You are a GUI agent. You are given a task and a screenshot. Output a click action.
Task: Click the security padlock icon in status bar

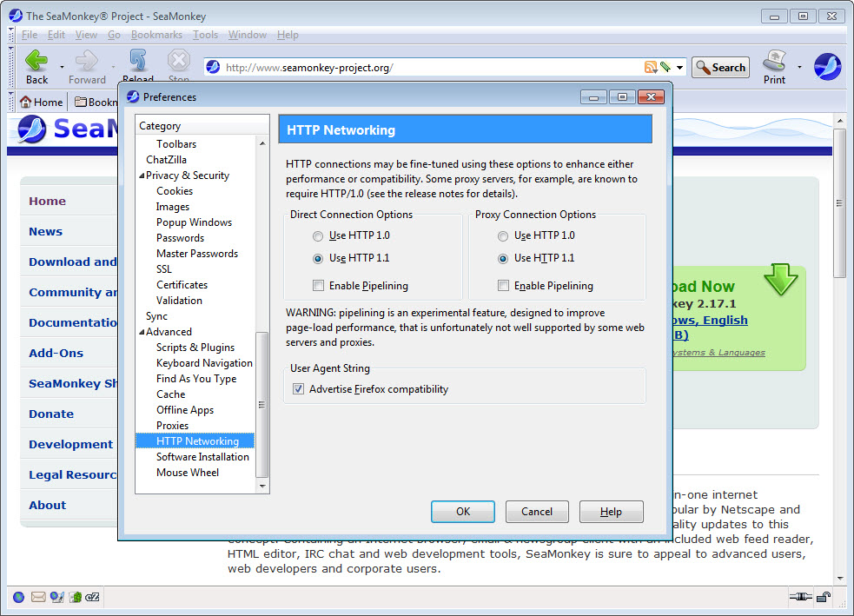[x=824, y=597]
